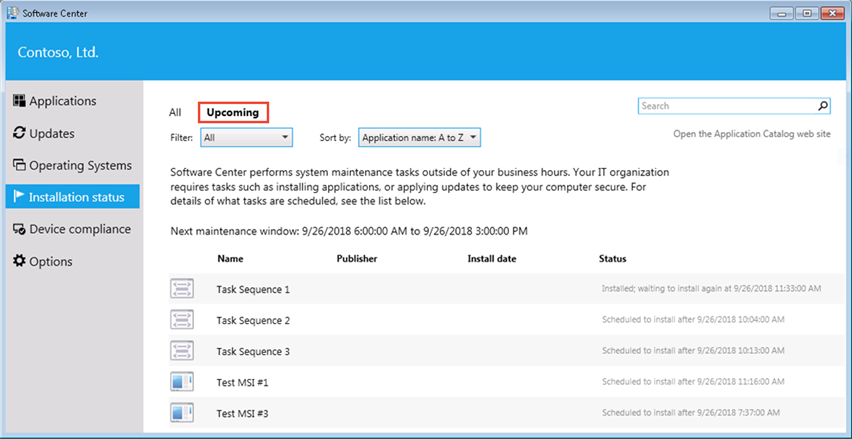This screenshot has width=852, height=439.
Task: Click the Device compliance monitor icon
Action: point(20,229)
